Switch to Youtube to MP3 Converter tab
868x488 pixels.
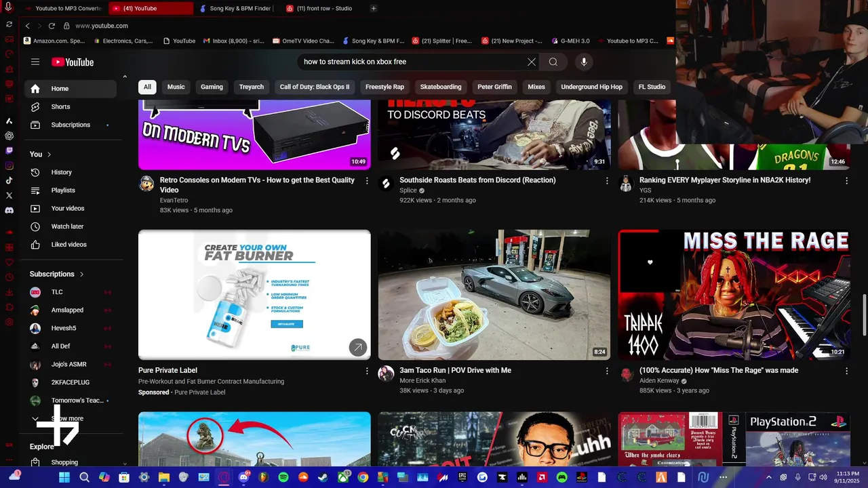click(x=62, y=8)
